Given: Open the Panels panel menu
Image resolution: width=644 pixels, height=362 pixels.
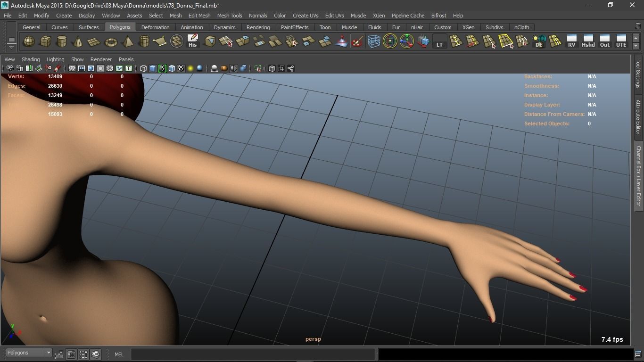Looking at the screenshot, I should 126,59.
